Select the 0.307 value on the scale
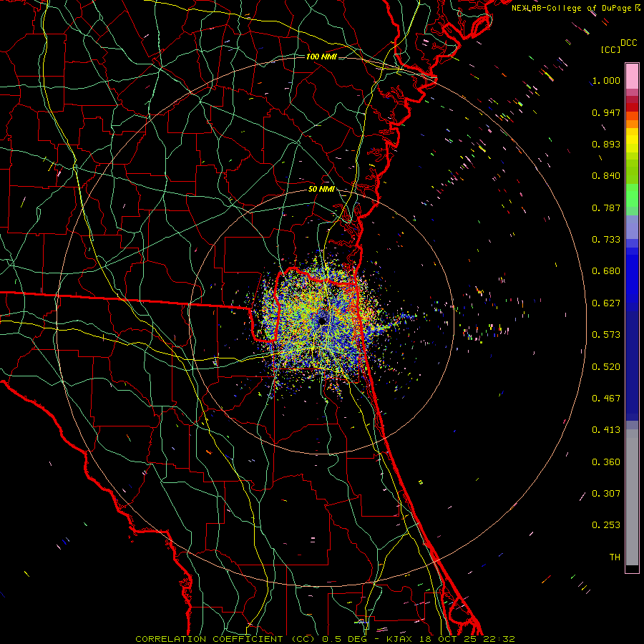The width and height of the screenshot is (644, 644). 606,494
